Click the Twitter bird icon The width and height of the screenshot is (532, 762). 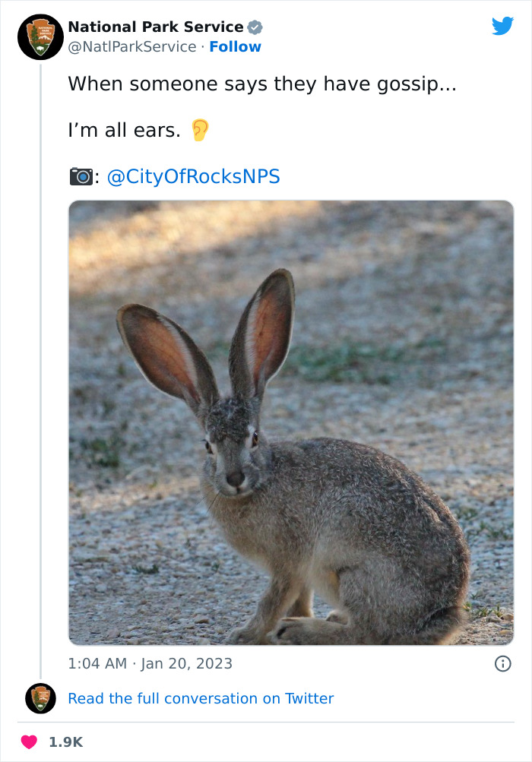pyautogui.click(x=503, y=26)
